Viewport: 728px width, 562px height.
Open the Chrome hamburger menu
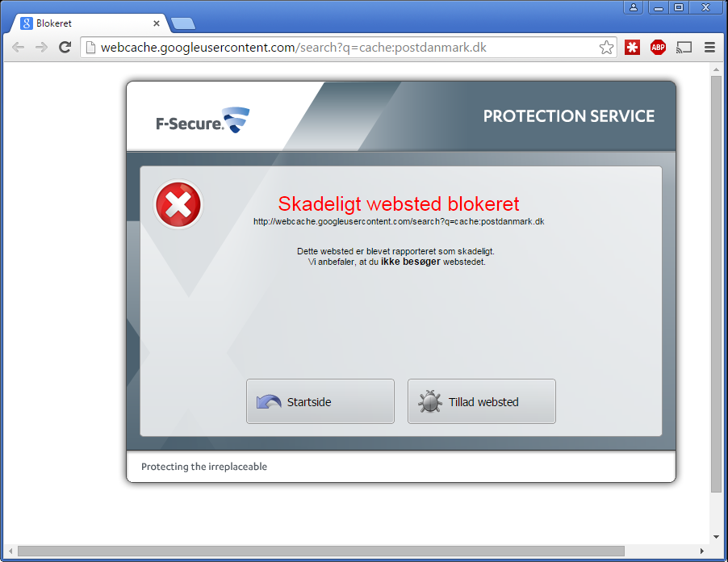[x=709, y=47]
